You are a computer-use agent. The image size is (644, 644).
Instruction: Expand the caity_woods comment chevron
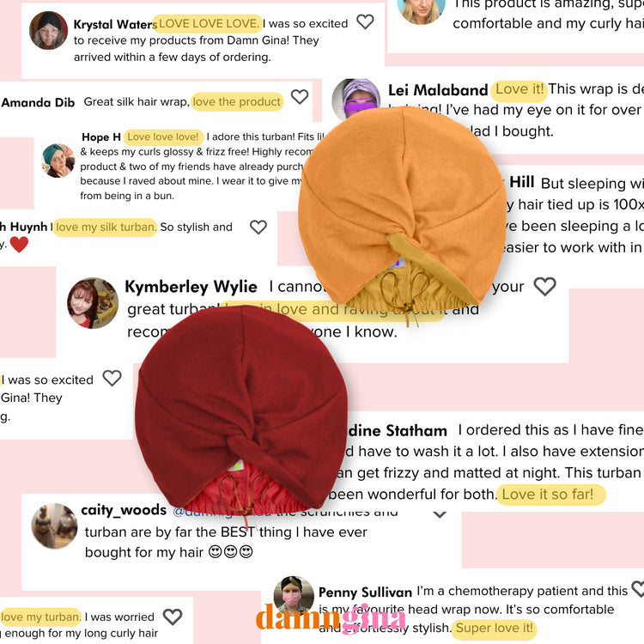coord(440,514)
